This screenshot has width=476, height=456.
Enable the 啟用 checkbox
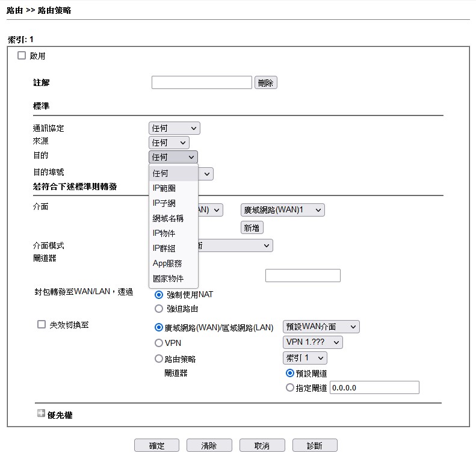(22, 55)
